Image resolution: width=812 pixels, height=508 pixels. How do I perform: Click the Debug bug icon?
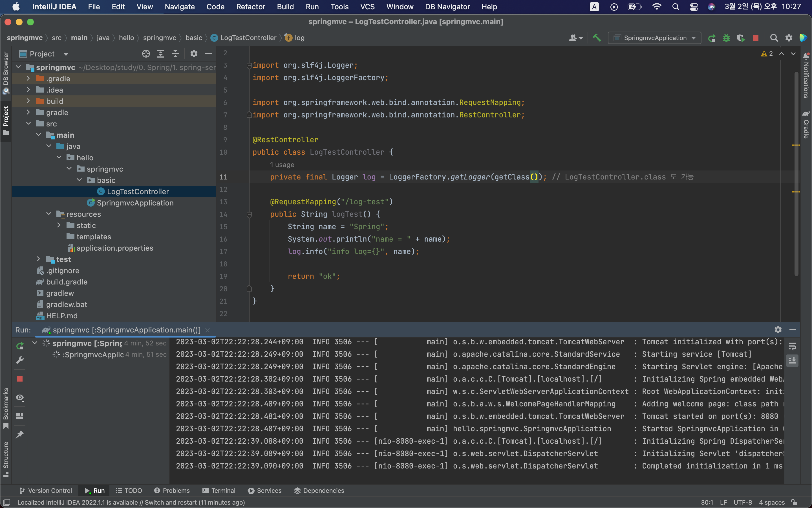point(726,38)
